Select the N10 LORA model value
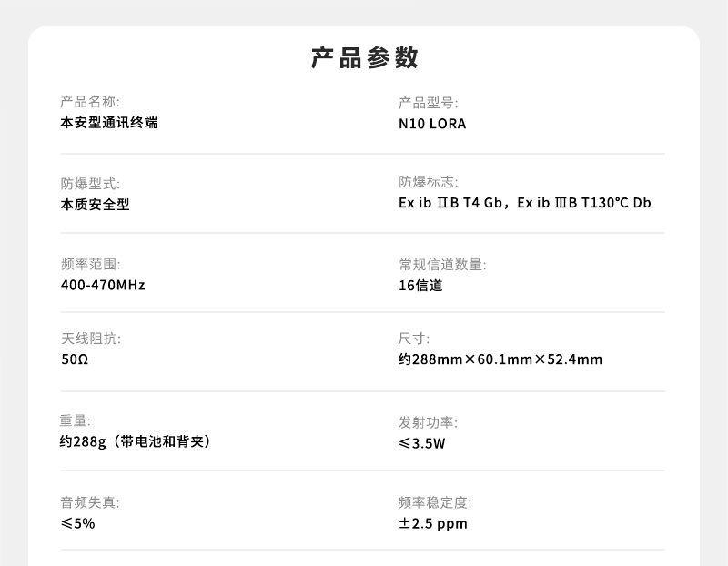The width and height of the screenshot is (728, 566). tap(431, 124)
